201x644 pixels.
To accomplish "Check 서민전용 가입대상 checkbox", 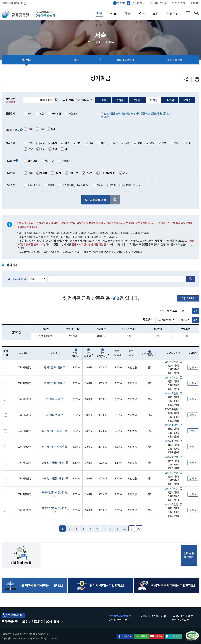I will (43, 161).
